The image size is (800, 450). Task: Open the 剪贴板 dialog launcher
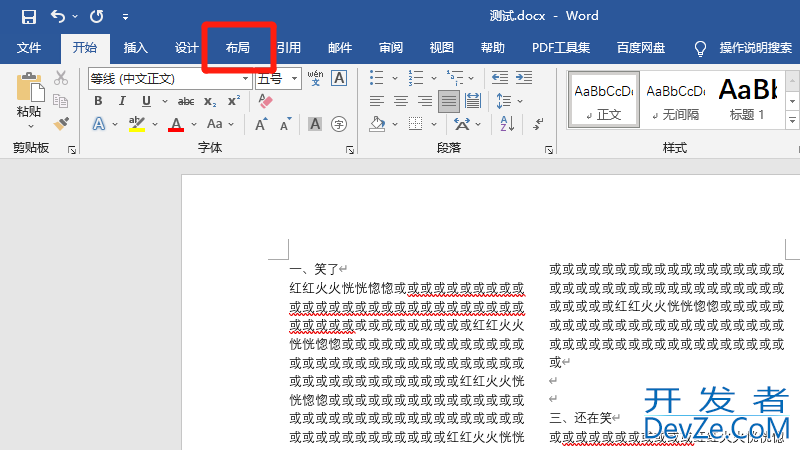(72, 149)
